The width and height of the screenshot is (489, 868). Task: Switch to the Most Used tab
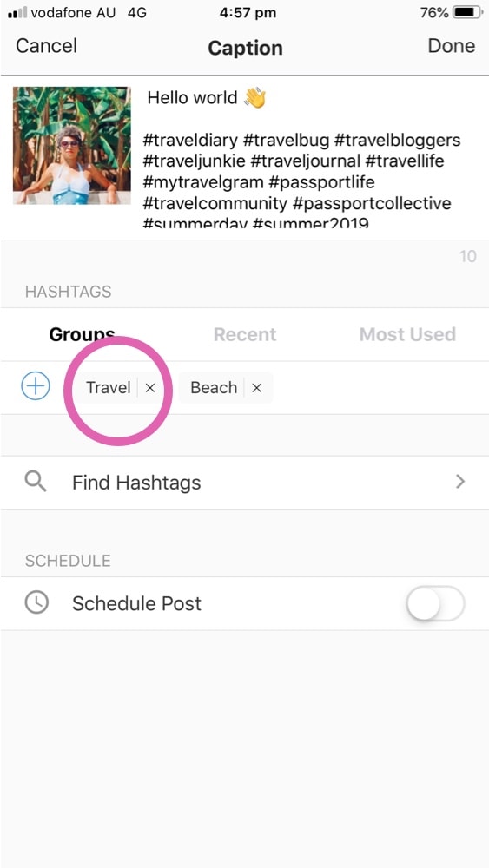click(x=407, y=334)
